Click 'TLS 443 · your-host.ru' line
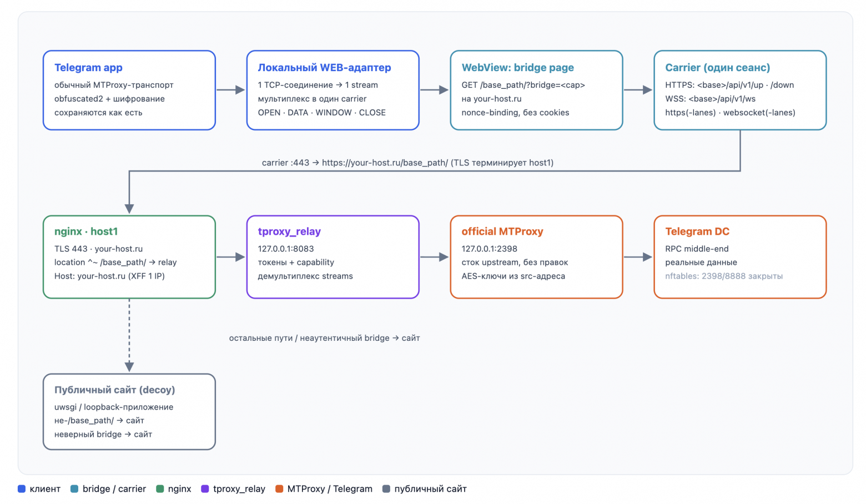866x504 pixels. [99, 249]
